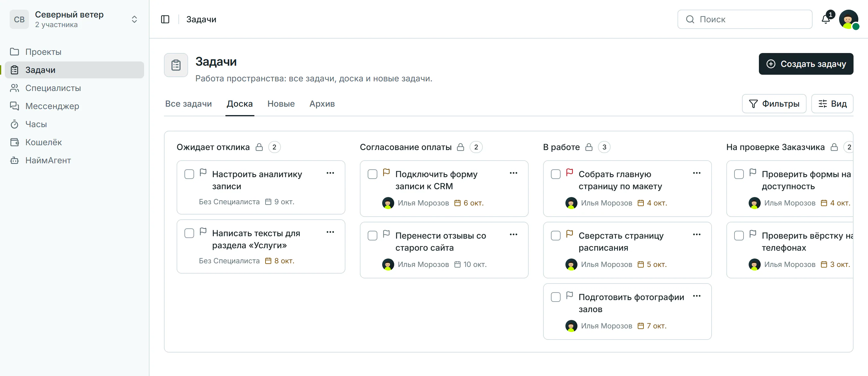Open «НаймАгент» in the sidebar
The image size is (868, 376).
[x=74, y=160]
